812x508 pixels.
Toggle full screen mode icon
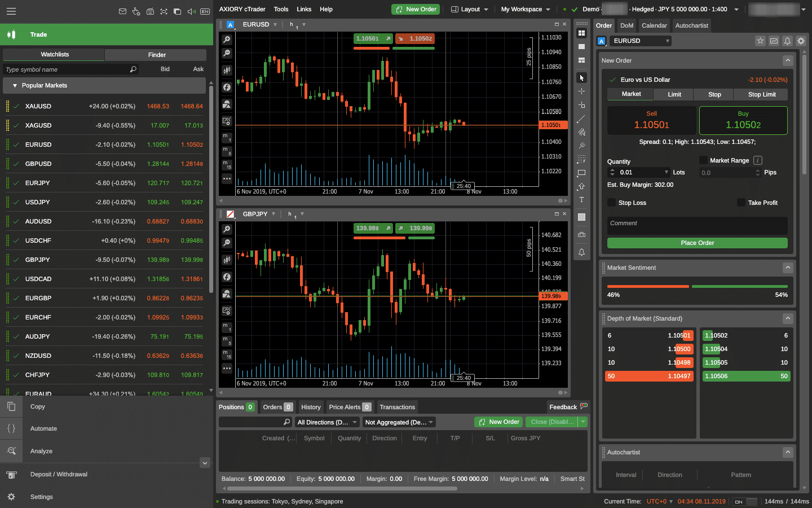click(164, 11)
